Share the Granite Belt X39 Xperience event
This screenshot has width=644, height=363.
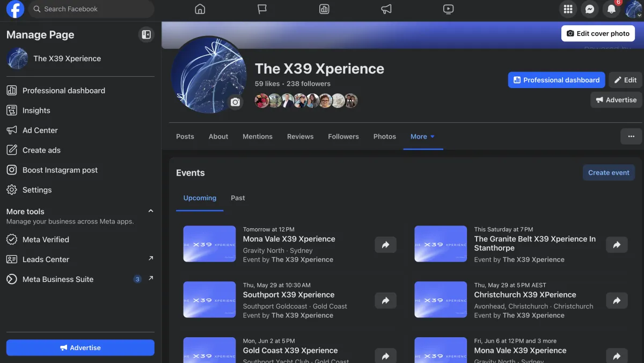click(617, 245)
